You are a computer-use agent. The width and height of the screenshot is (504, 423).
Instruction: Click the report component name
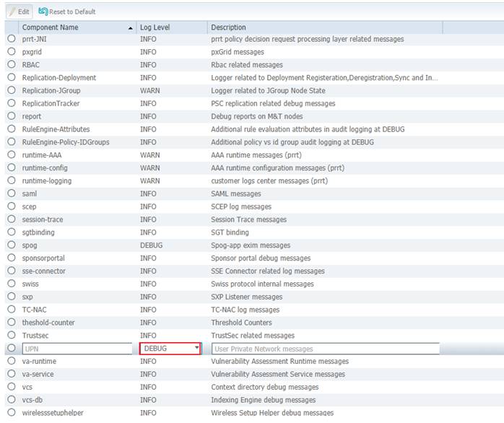(32, 116)
